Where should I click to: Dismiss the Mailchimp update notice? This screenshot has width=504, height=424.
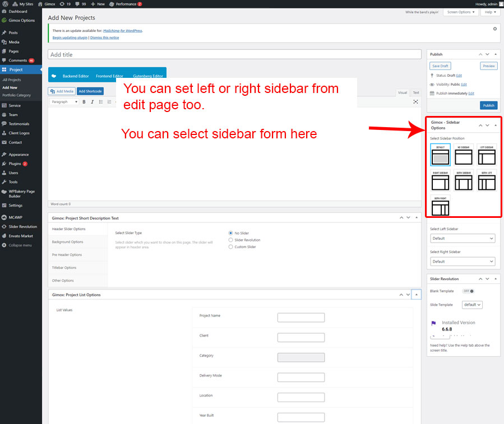point(494,29)
